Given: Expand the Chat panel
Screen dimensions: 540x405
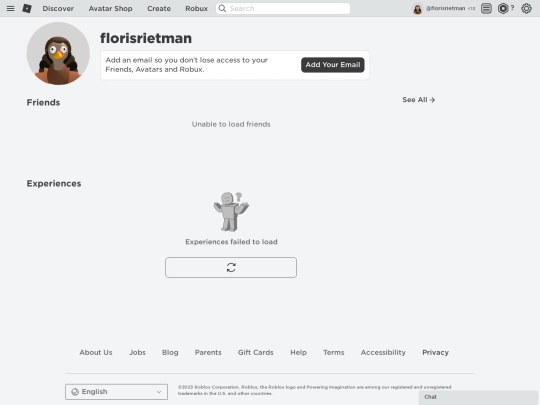Looking at the screenshot, I should (478, 397).
